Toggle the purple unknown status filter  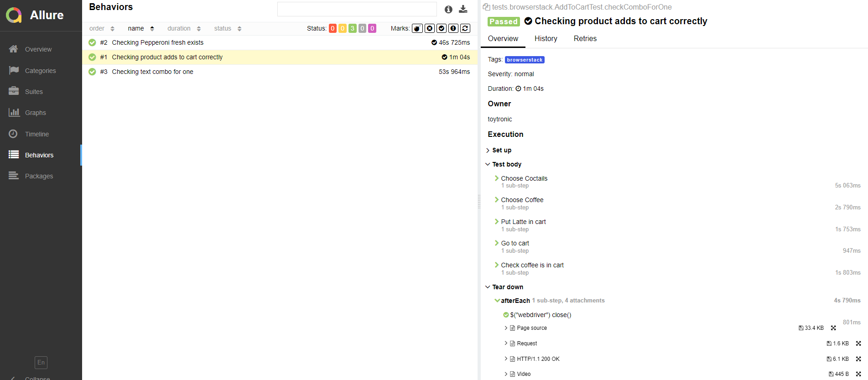click(x=372, y=28)
